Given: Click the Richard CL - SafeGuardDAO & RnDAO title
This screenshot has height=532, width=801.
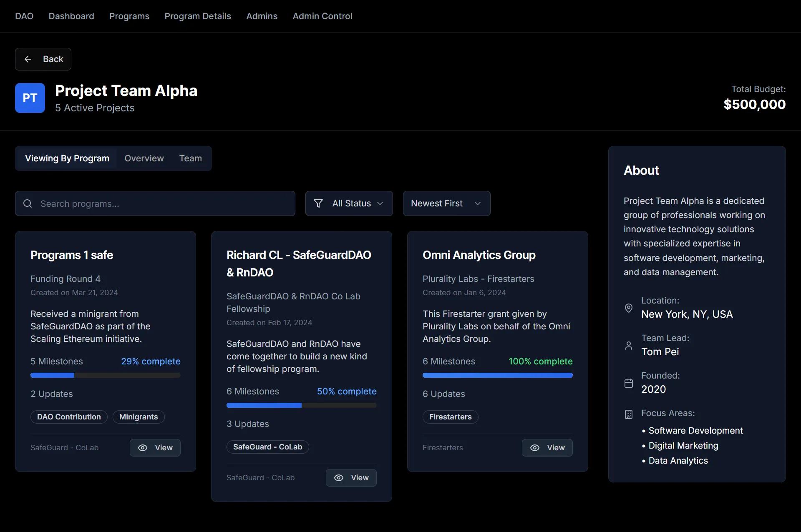Looking at the screenshot, I should [x=299, y=264].
